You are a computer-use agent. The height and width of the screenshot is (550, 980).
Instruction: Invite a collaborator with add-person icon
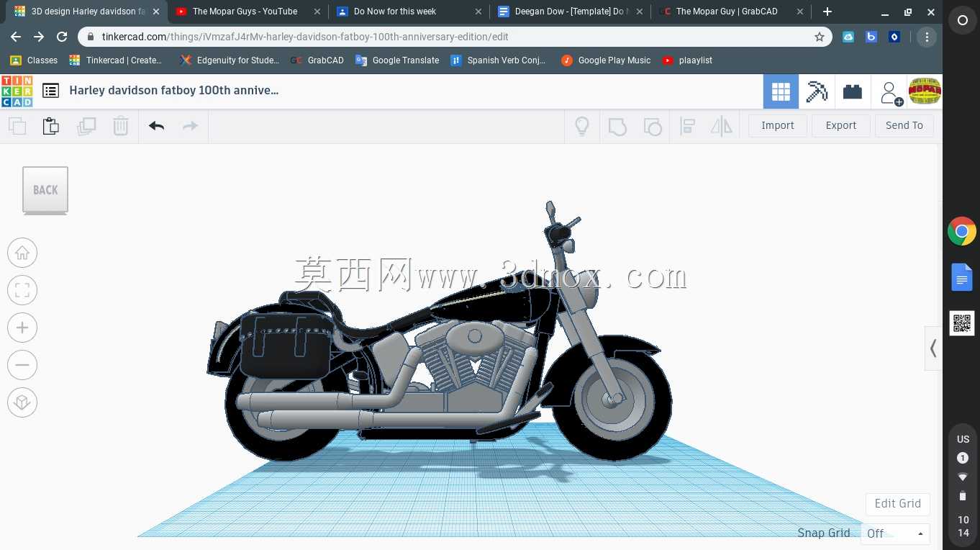pyautogui.click(x=891, y=92)
